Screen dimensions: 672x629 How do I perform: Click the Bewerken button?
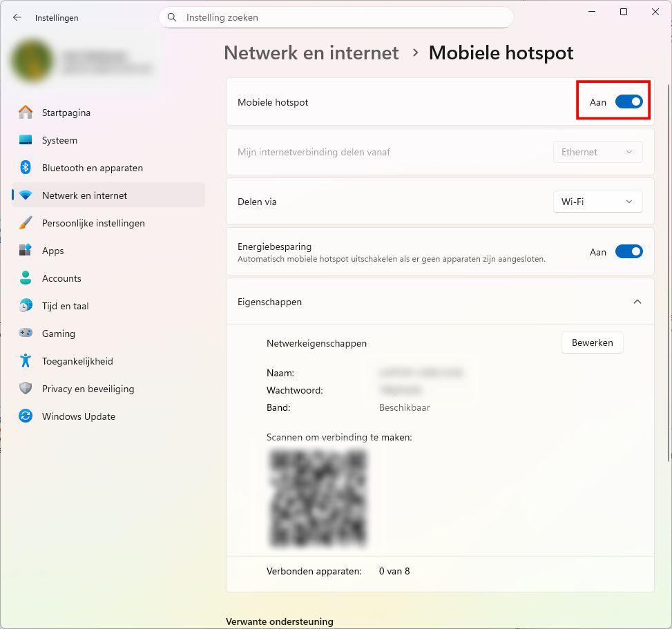pyautogui.click(x=592, y=342)
